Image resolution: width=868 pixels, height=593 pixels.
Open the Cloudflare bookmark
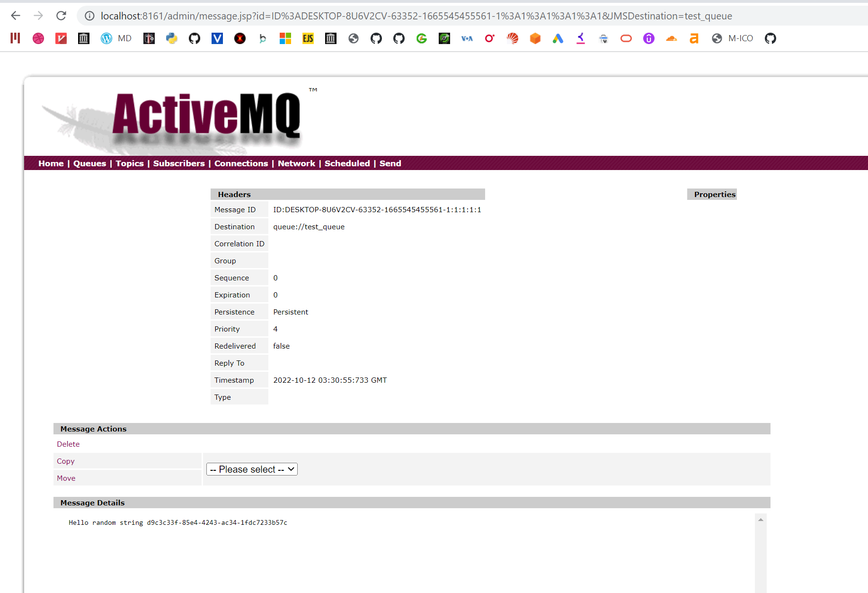(x=671, y=38)
